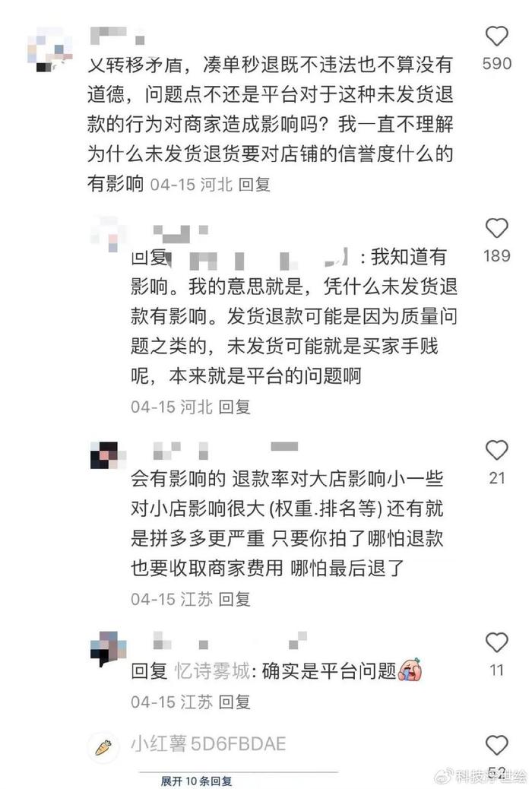Open the top commenter's blurred avatar
This screenshot has height=789, width=532.
(50, 49)
